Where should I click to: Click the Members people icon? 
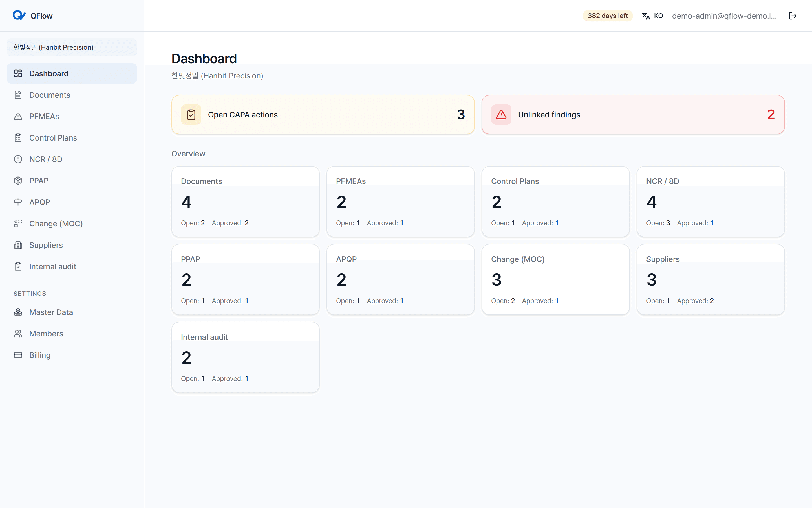pyautogui.click(x=18, y=334)
